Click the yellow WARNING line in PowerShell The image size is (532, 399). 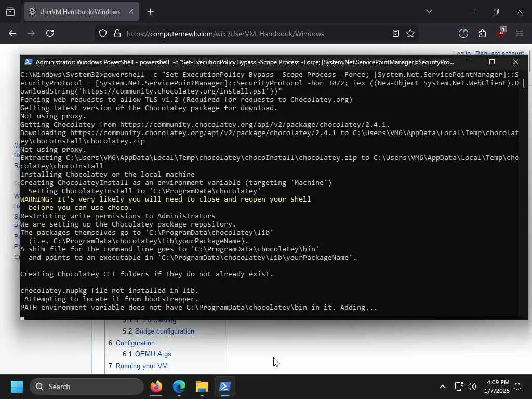pos(166,199)
